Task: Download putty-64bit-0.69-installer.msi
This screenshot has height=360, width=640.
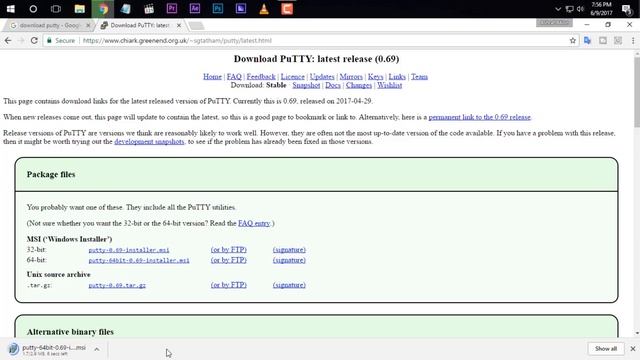Action: pos(139,260)
